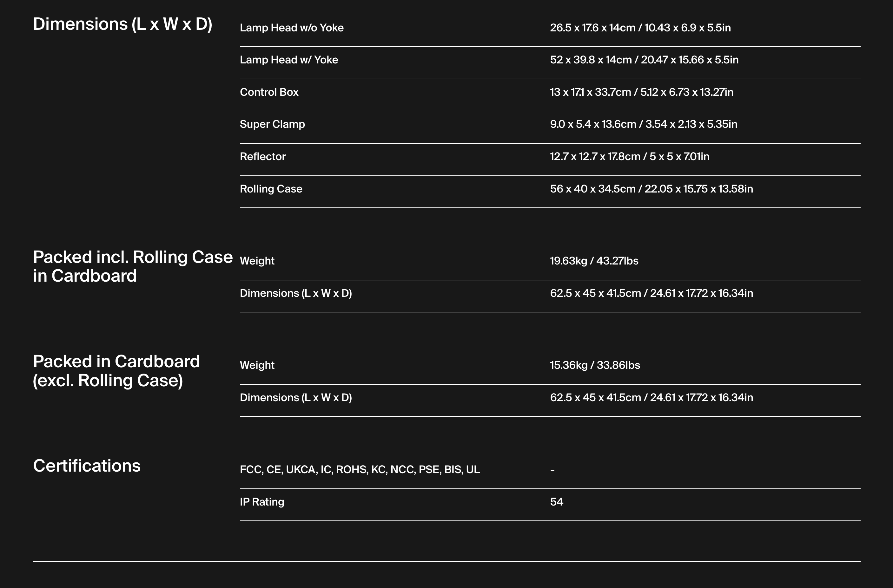This screenshot has height=588, width=893.
Task: Select the 15.36kg / 33.86lbs weight value
Action: 595,365
